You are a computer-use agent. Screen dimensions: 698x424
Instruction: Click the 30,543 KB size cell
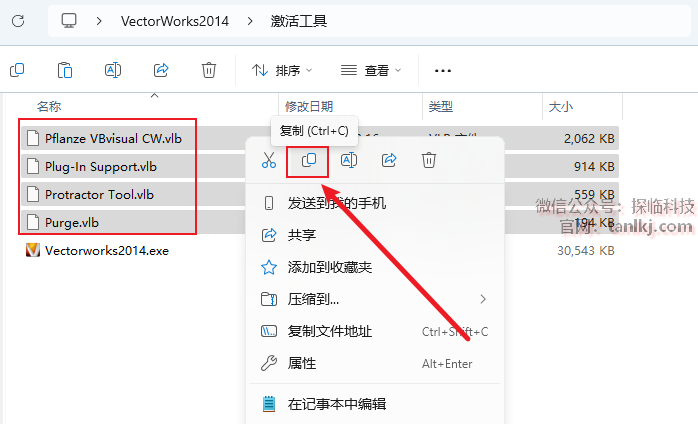[x=585, y=250]
